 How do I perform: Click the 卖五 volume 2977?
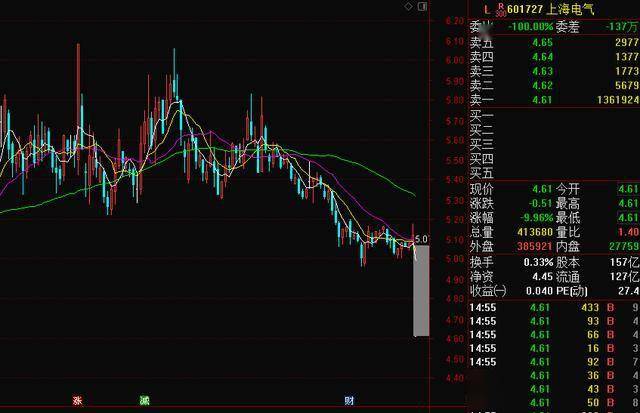[x=627, y=42]
